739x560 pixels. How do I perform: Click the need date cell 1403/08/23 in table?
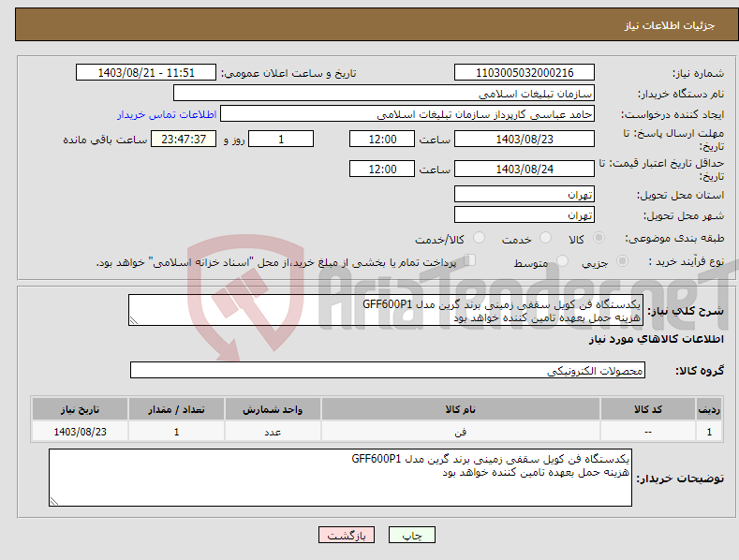click(x=81, y=432)
